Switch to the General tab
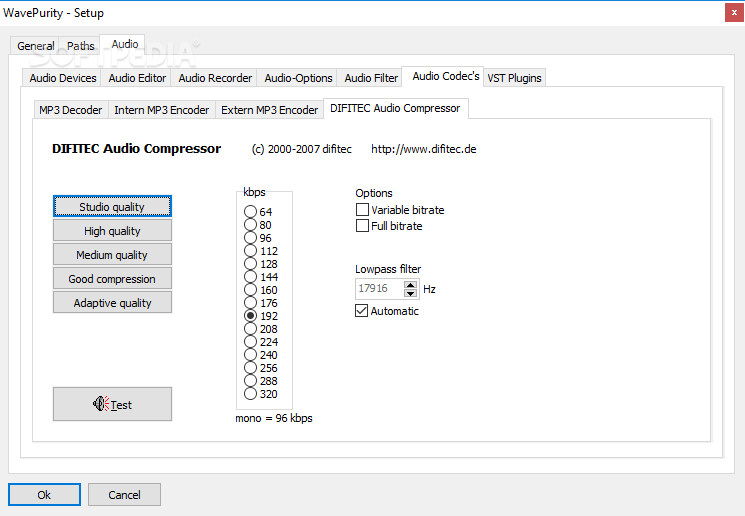 pyautogui.click(x=35, y=46)
